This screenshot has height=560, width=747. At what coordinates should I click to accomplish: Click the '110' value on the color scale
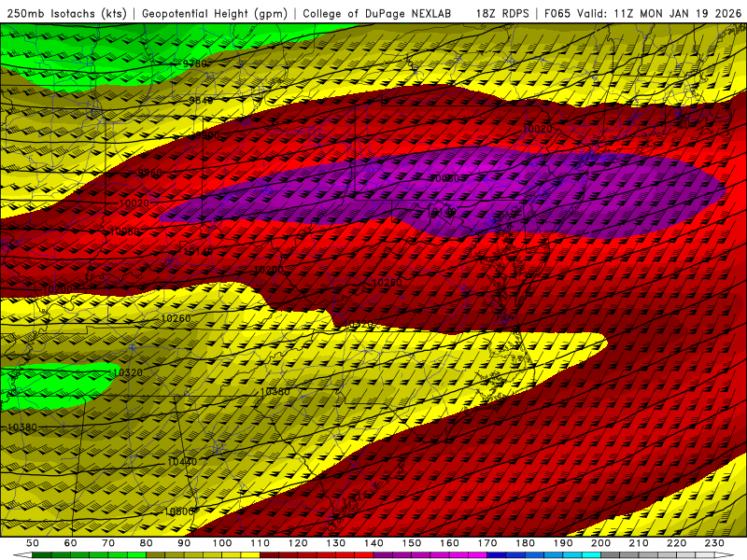click(x=260, y=543)
